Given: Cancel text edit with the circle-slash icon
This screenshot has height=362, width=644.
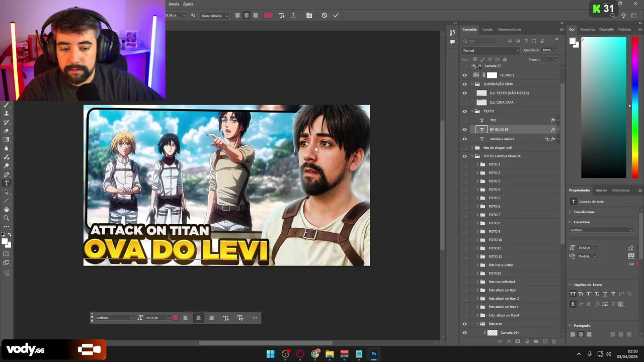Looking at the screenshot, I should pos(324,15).
